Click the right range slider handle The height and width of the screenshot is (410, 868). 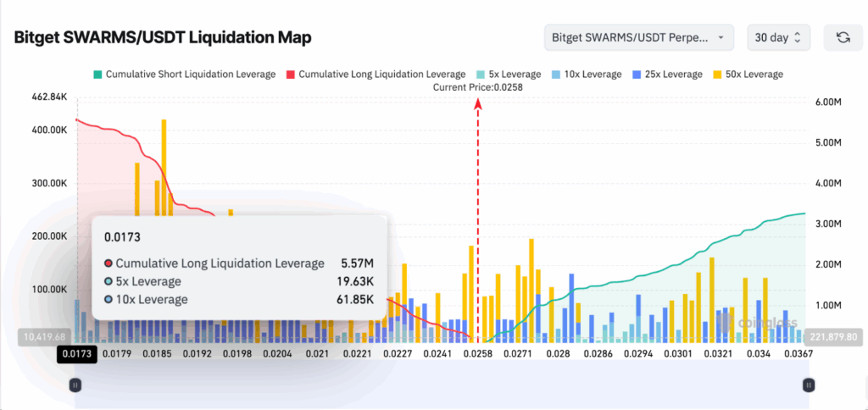(809, 385)
